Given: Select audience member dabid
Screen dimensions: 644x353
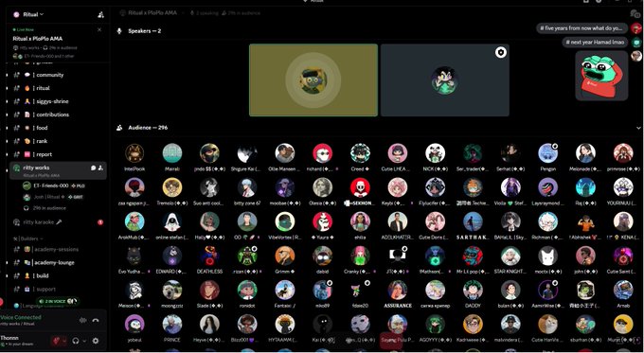Looking at the screenshot, I should pyautogui.click(x=322, y=260).
